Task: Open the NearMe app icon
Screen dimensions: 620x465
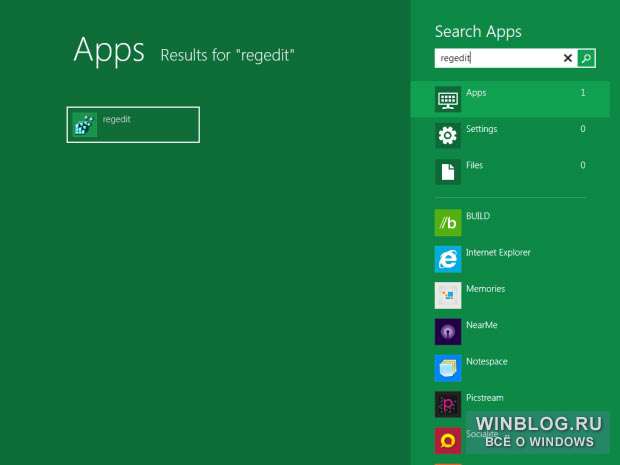Action: tap(448, 332)
